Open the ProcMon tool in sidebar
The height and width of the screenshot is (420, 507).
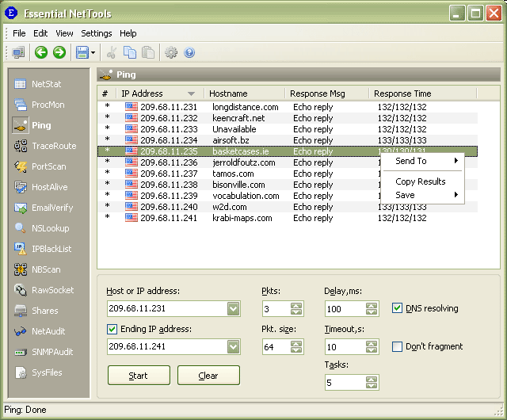point(40,105)
